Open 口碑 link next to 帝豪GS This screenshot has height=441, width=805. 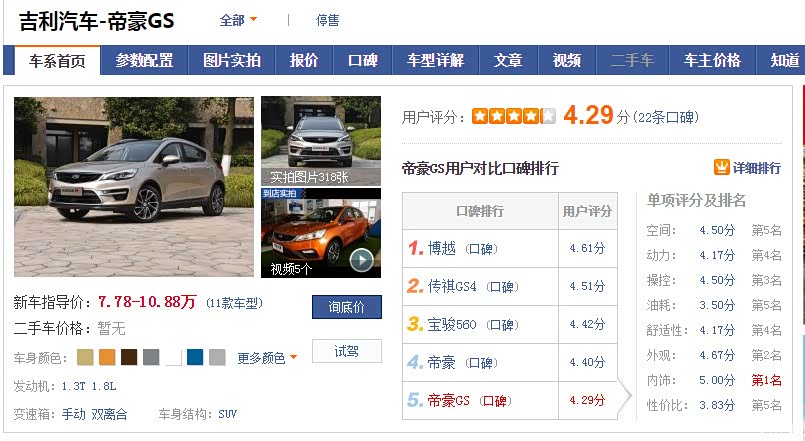(x=495, y=401)
